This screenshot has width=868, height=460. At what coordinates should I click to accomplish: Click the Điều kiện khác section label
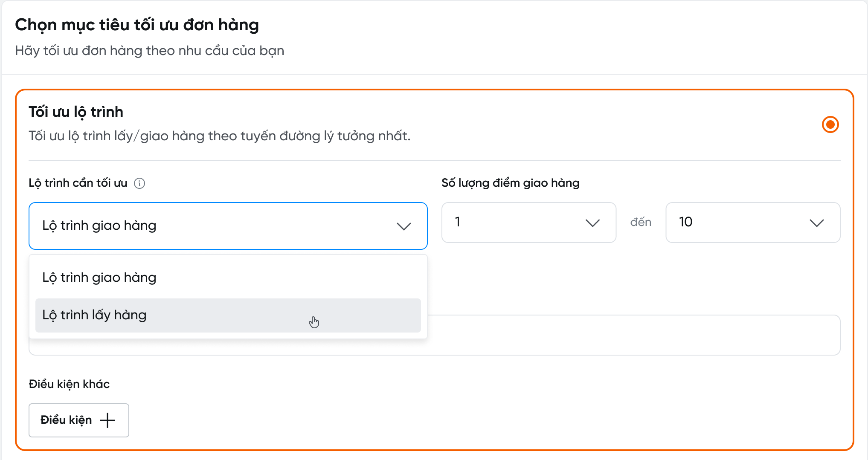(69, 384)
